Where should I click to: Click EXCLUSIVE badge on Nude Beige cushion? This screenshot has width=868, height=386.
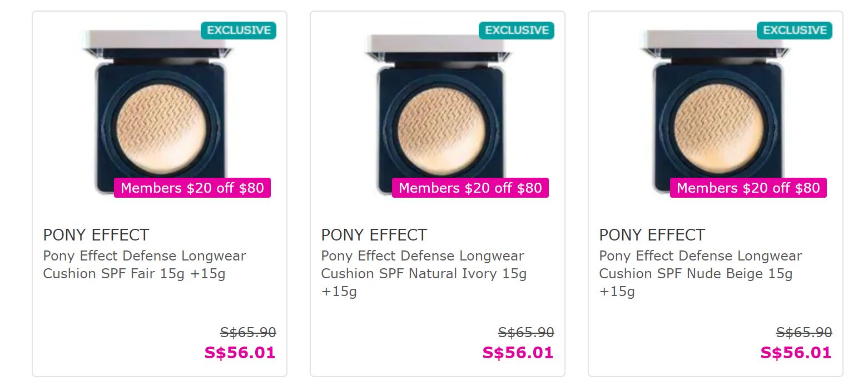point(795,31)
